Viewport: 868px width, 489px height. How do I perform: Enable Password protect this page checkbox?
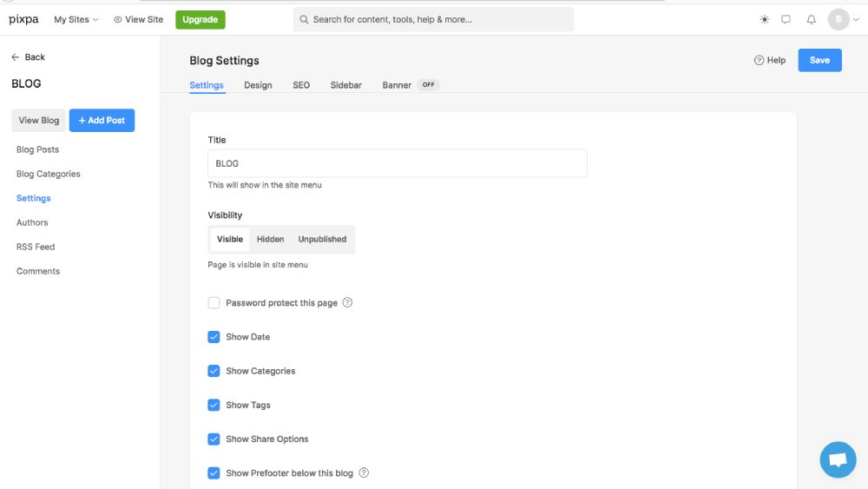pyautogui.click(x=214, y=303)
